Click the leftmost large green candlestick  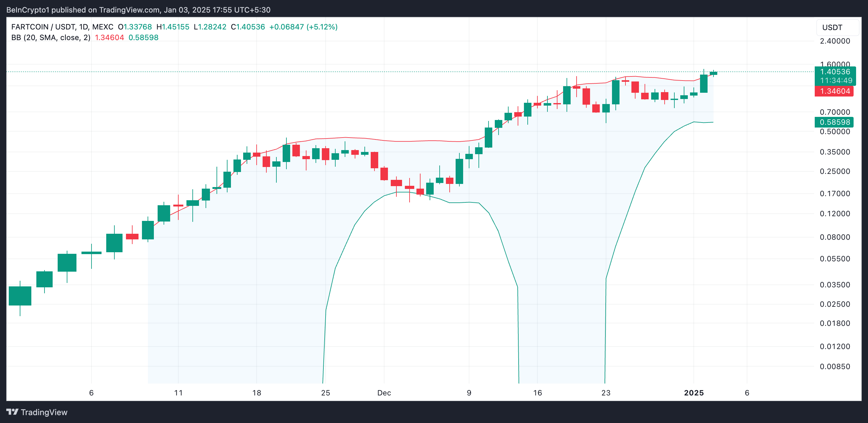(20, 295)
